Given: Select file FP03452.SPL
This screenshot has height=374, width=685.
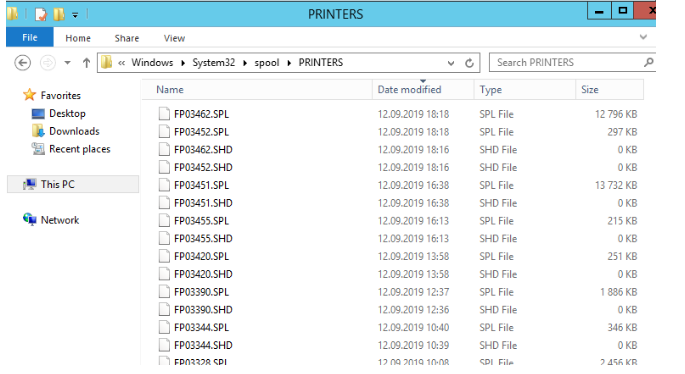Looking at the screenshot, I should pos(201,132).
